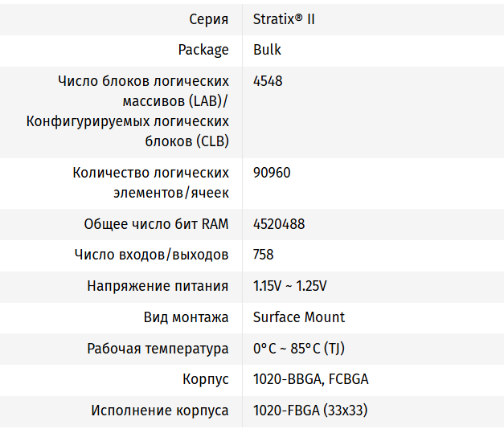Select the "Bulk" package value
The height and width of the screenshot is (433, 504).
(x=267, y=50)
